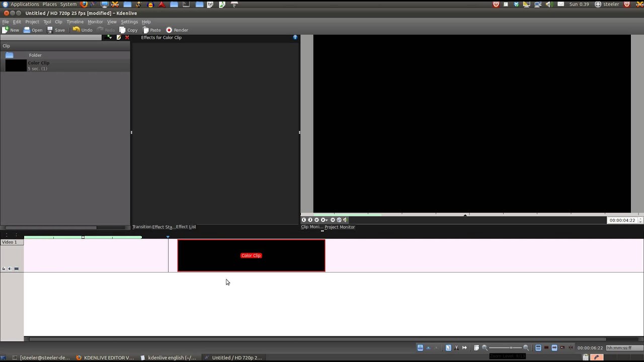Click Open in the toolbar
This screenshot has width=644, height=362.
[x=33, y=30]
